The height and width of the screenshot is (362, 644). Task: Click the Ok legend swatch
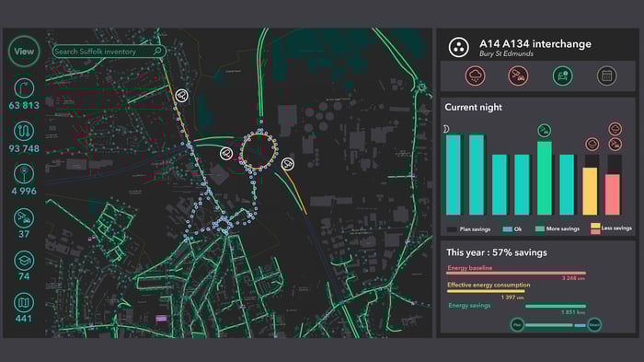pyautogui.click(x=508, y=229)
